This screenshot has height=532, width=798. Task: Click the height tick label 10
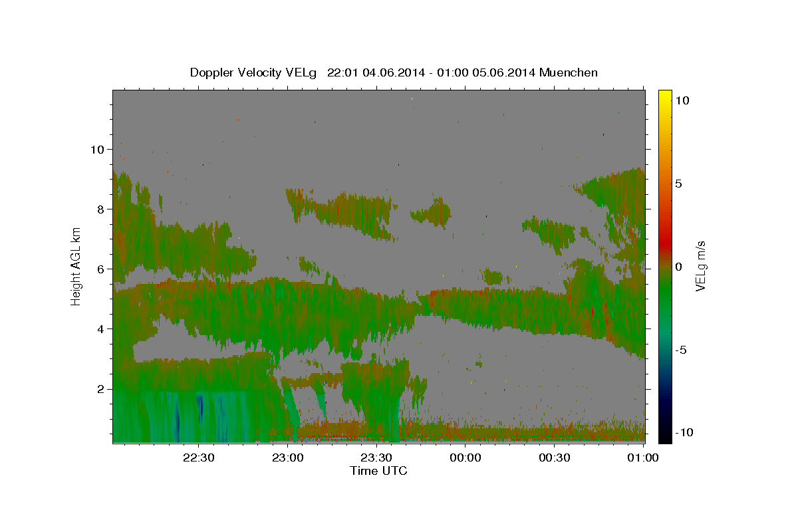[96, 149]
